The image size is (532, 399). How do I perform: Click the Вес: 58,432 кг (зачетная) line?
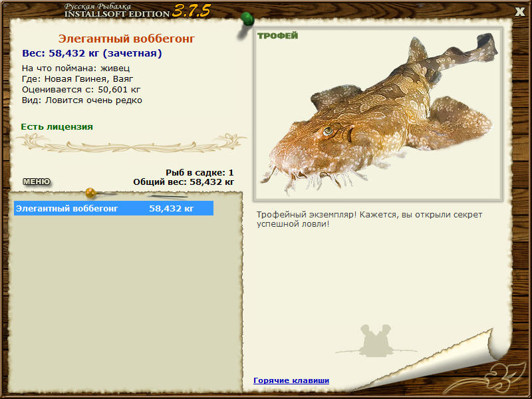[x=92, y=53]
